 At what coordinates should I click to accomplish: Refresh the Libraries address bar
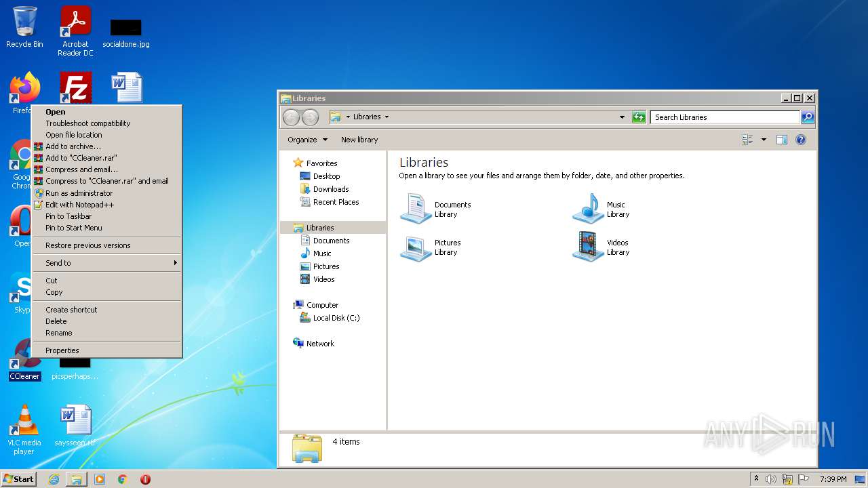(639, 117)
